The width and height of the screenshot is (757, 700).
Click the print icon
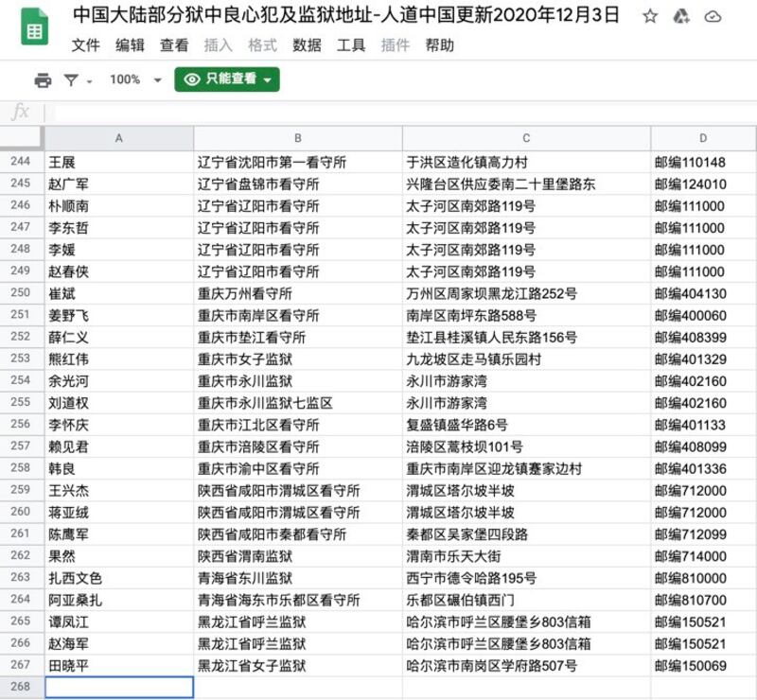[x=43, y=80]
